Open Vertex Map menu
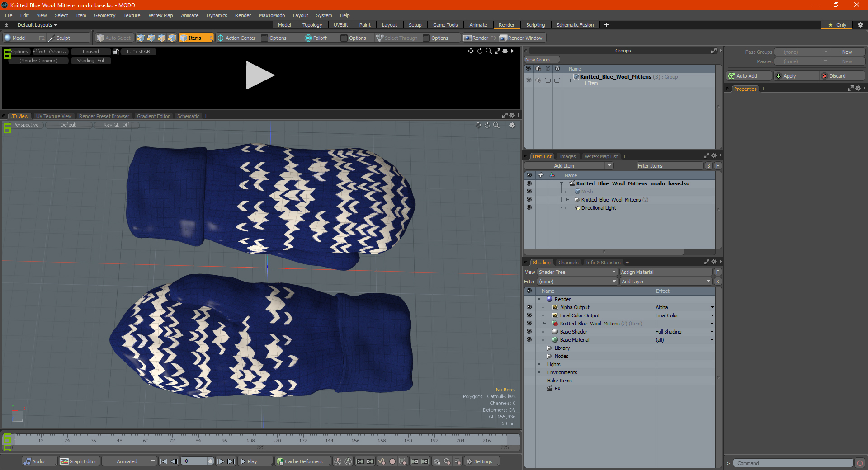868x470 pixels. click(160, 15)
